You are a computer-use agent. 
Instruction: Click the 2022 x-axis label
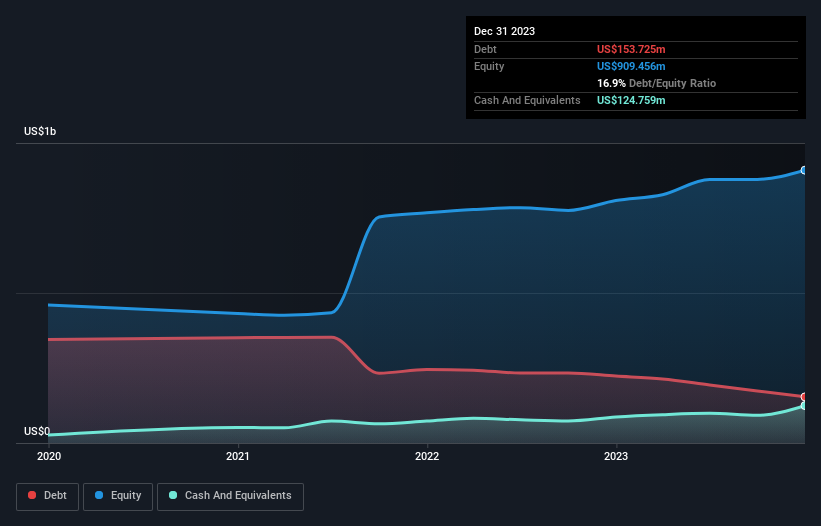427,456
